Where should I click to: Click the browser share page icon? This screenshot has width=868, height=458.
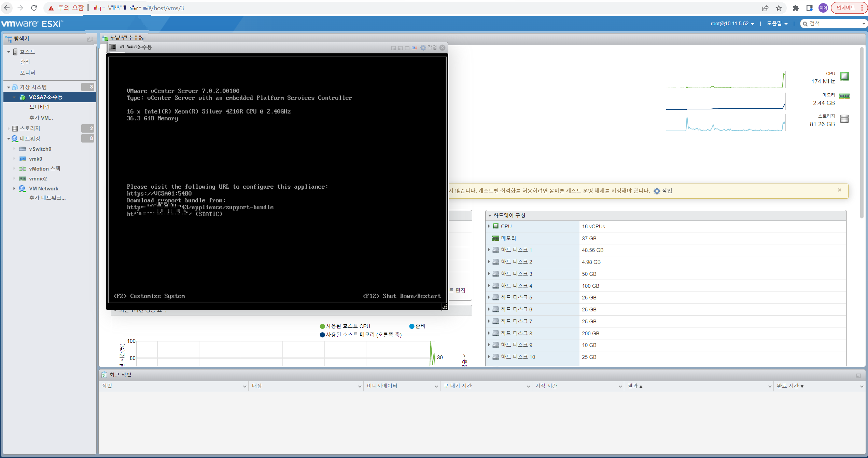click(x=765, y=8)
